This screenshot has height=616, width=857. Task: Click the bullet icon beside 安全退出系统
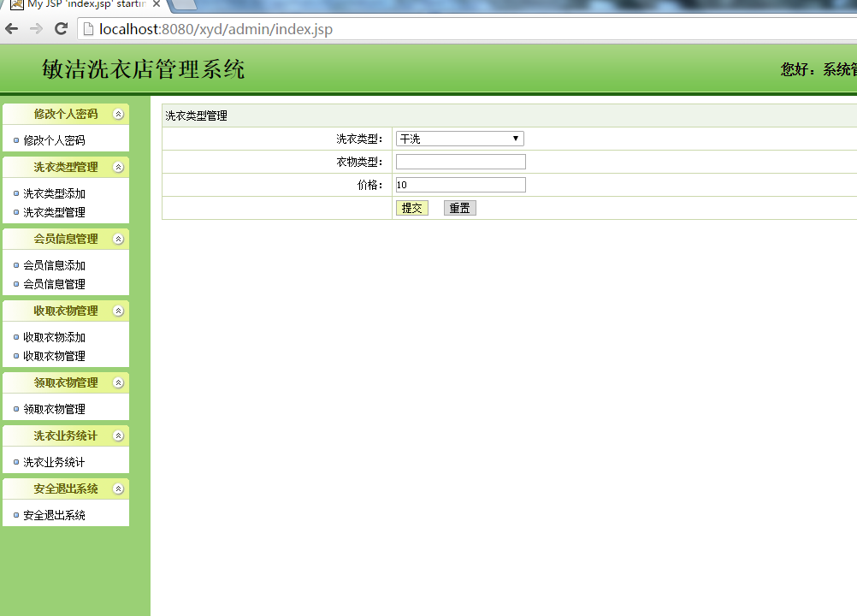click(16, 515)
